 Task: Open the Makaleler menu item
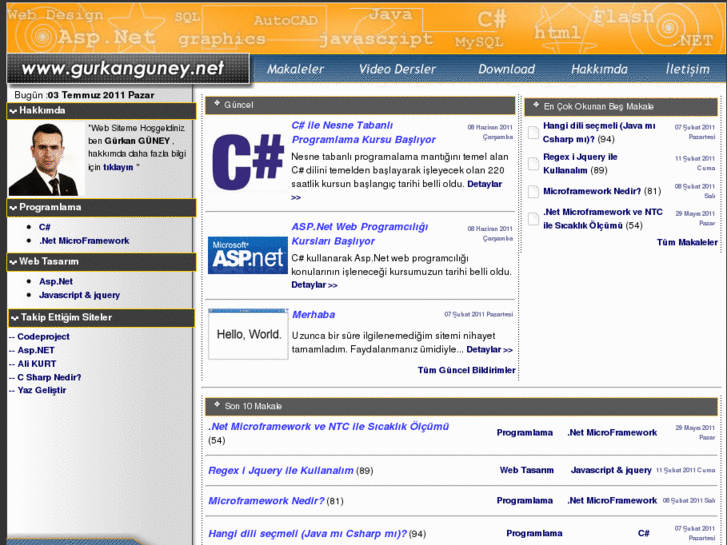(295, 69)
